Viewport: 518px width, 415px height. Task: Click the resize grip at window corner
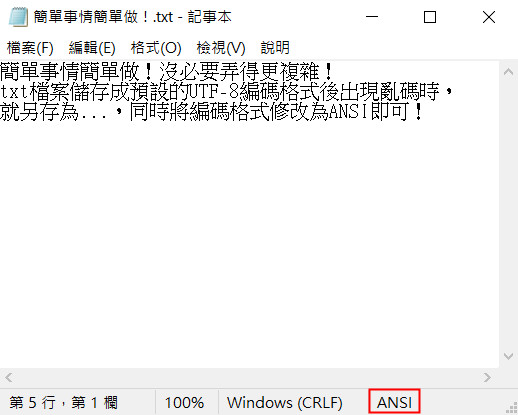(x=512, y=408)
